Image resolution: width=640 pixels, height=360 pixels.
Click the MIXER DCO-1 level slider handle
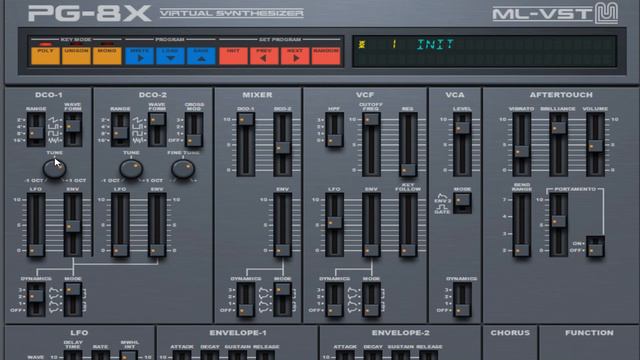[246, 120]
